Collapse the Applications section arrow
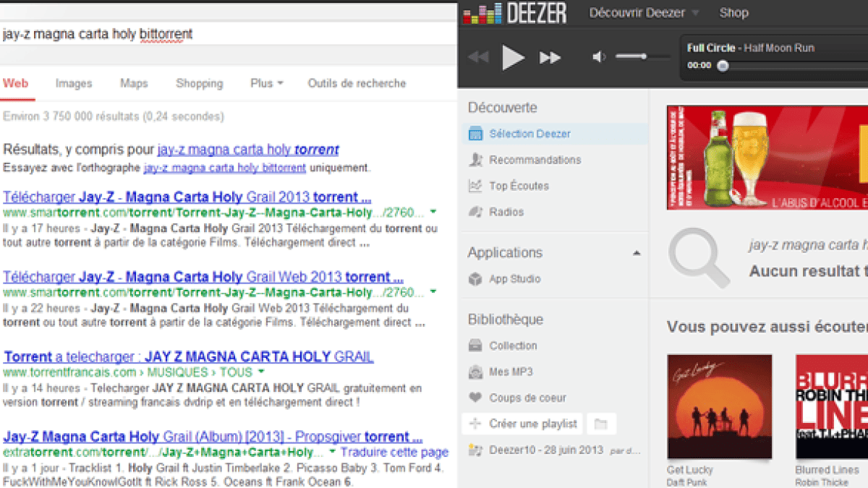The height and width of the screenshot is (488, 868). pyautogui.click(x=637, y=253)
